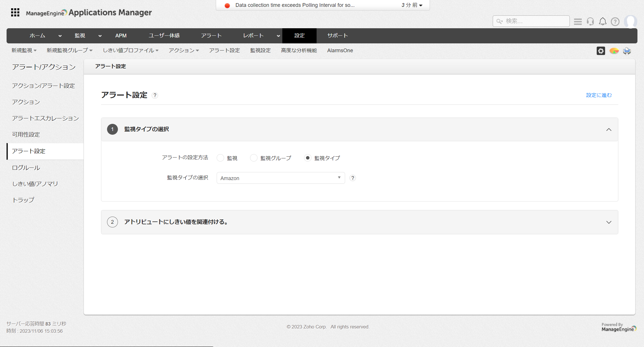The height and width of the screenshot is (347, 644).
Task: Click the headset support icon
Action: pyautogui.click(x=590, y=21)
